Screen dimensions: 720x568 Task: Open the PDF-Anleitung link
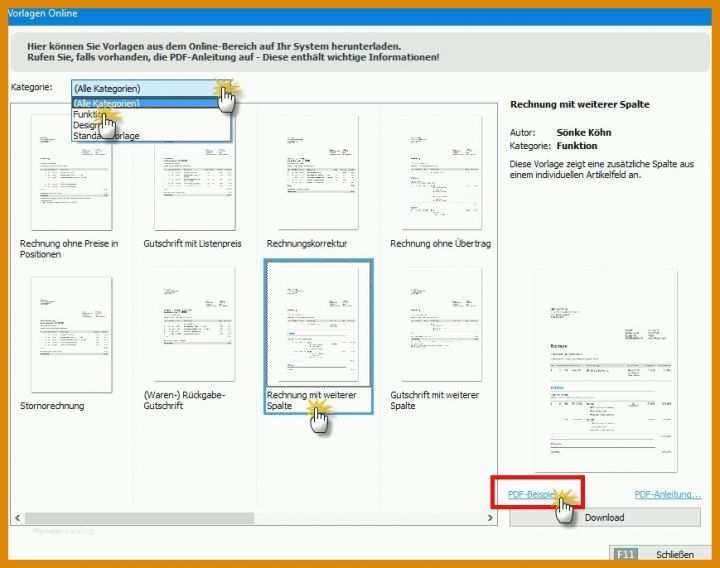[668, 495]
